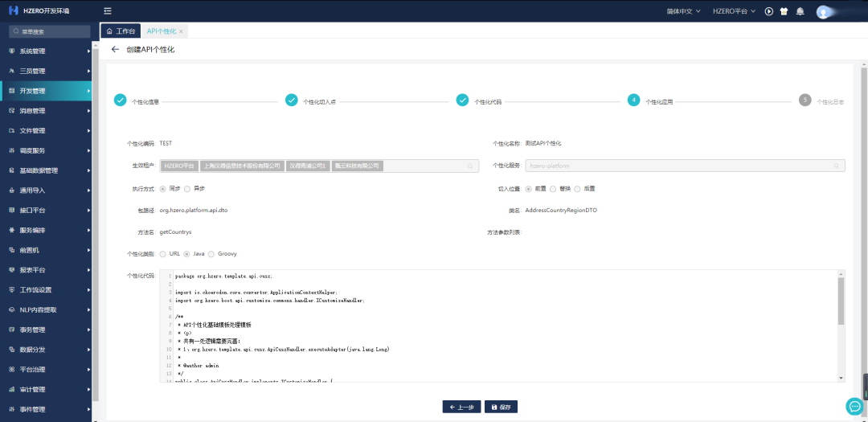The image size is (868, 422).
Task: Open the notification bell
Action: 800,11
